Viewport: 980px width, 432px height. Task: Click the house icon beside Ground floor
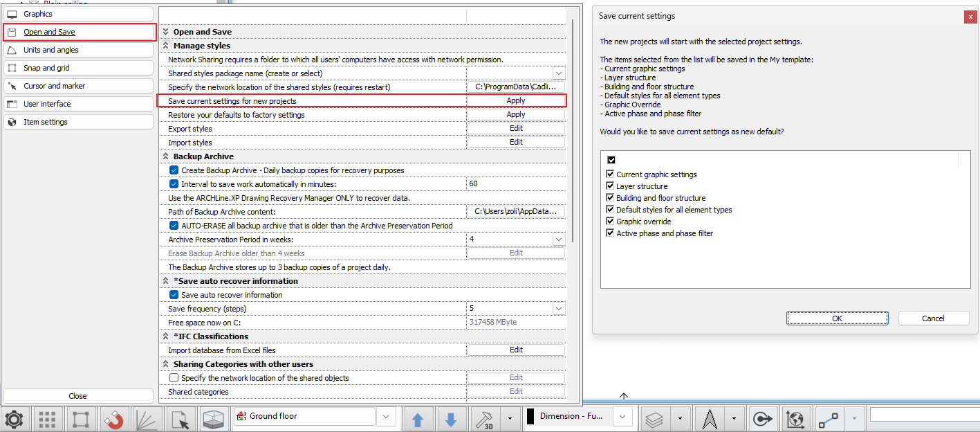241,416
